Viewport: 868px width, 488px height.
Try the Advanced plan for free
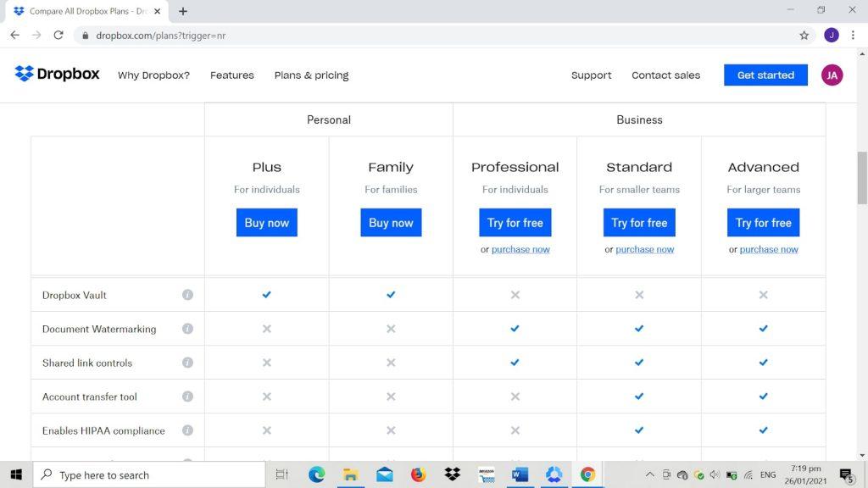764,223
